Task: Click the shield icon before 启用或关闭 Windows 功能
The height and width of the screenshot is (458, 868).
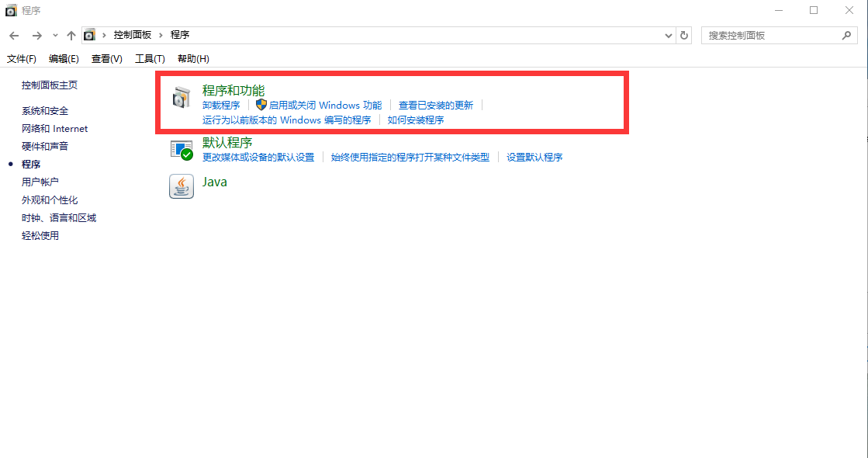Action: coord(261,105)
